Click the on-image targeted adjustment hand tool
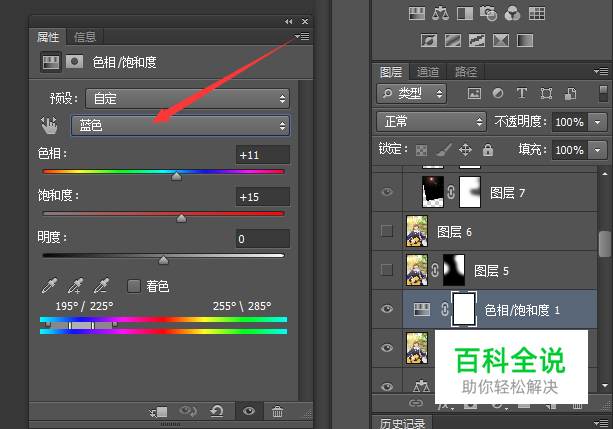 pyautogui.click(x=49, y=125)
